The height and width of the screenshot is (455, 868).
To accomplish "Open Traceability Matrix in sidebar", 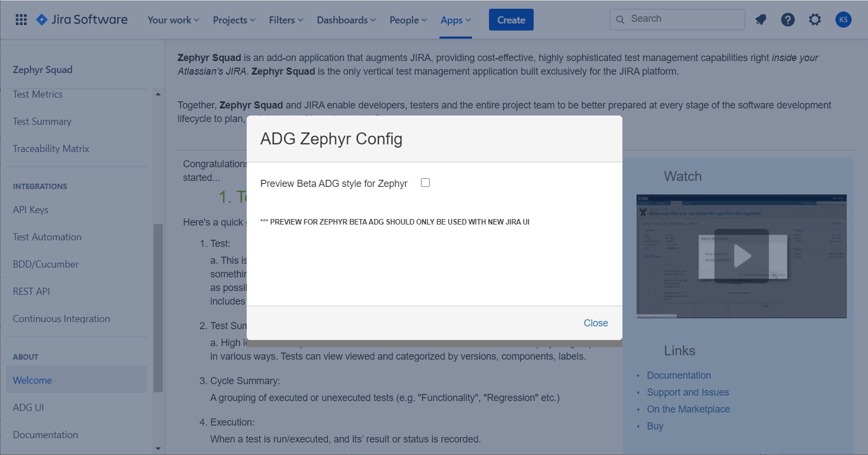I will pyautogui.click(x=51, y=149).
